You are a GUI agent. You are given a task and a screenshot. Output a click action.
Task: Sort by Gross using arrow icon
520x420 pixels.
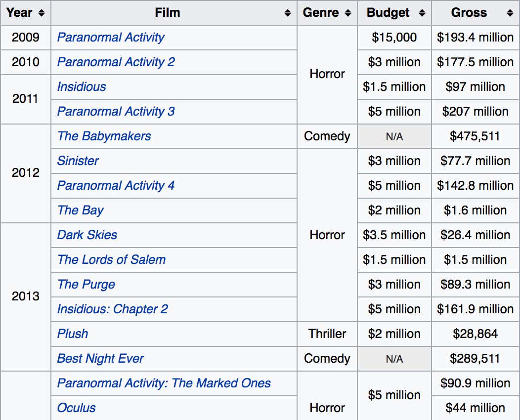point(510,13)
